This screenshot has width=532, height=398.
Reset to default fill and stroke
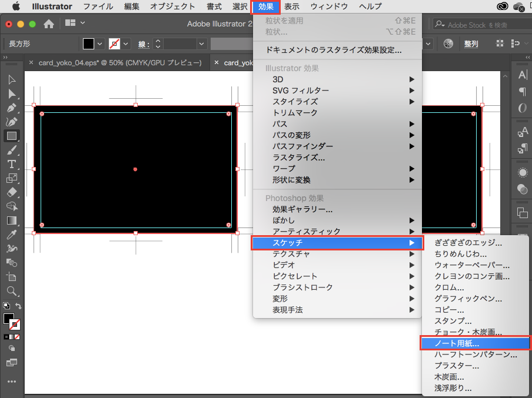point(6,306)
